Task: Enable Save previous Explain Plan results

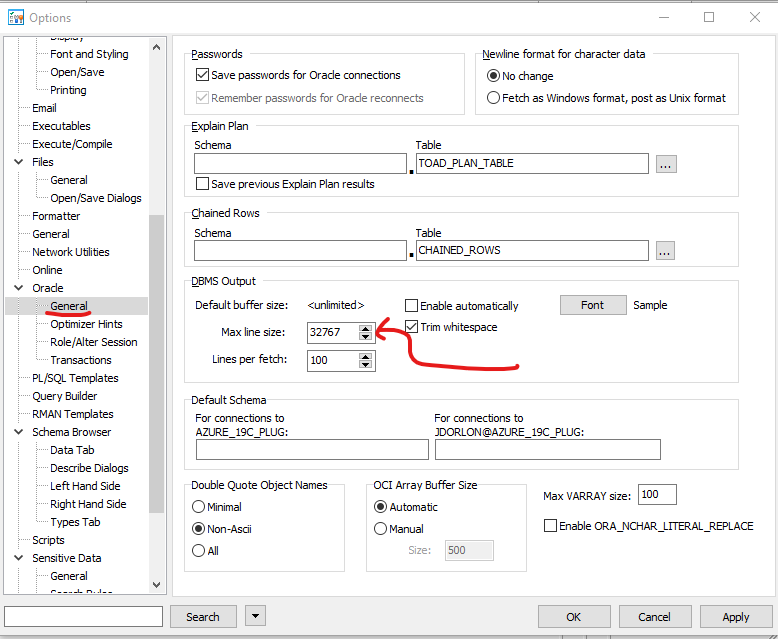Action: point(203,184)
